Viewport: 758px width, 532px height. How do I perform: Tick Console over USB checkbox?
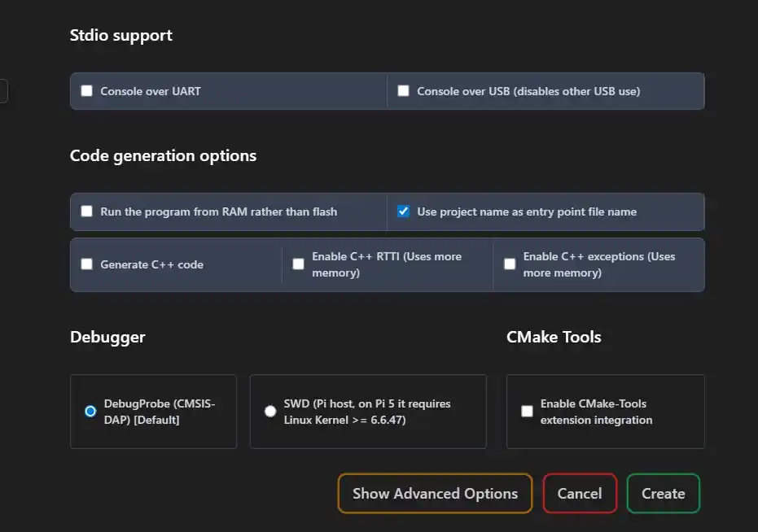point(403,91)
